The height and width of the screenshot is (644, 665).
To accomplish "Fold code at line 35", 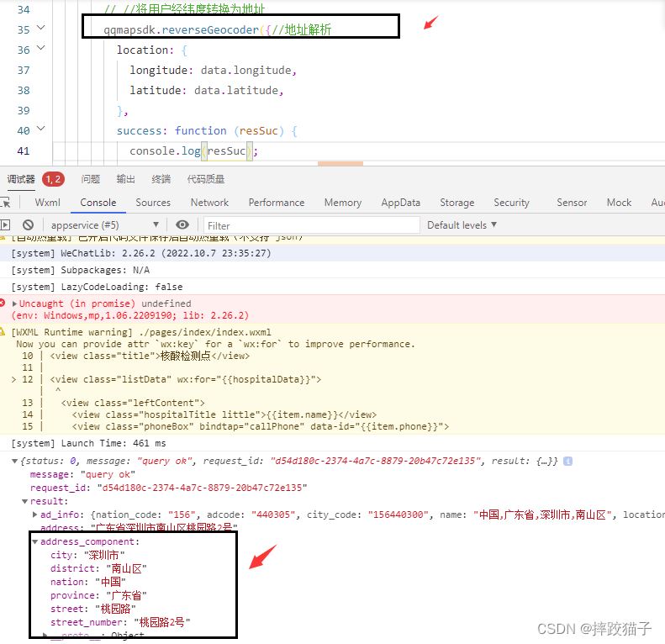I will [40, 29].
